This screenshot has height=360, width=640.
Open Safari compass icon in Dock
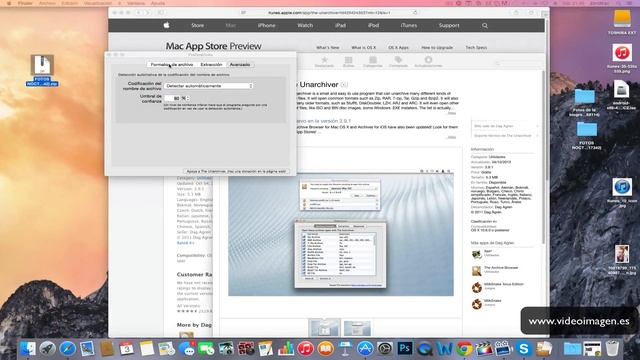coord(67,349)
